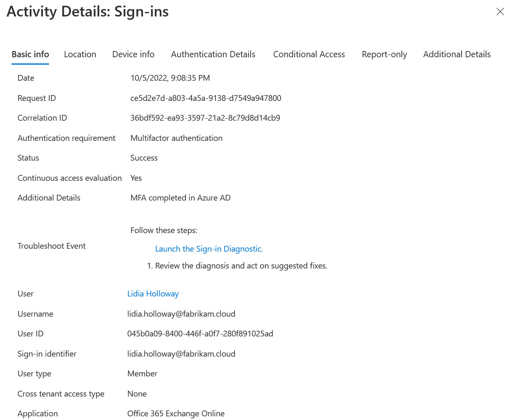Close the Activity Details panel
Screen dimensions: 511x420
tap(500, 12)
